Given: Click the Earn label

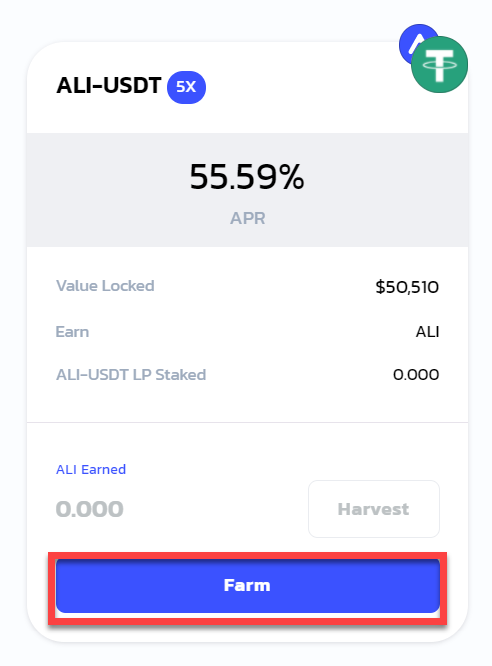Looking at the screenshot, I should (x=72, y=332).
